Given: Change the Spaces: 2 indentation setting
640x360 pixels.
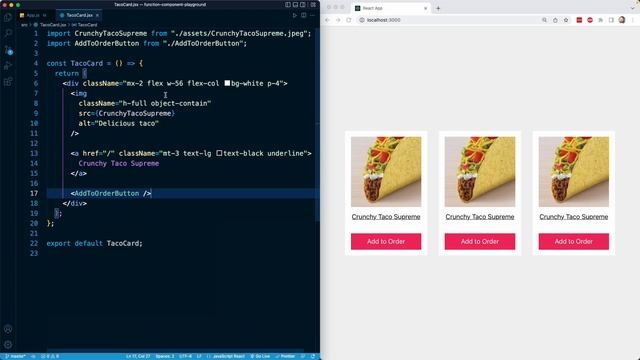Looking at the screenshot, I should 165,356.
